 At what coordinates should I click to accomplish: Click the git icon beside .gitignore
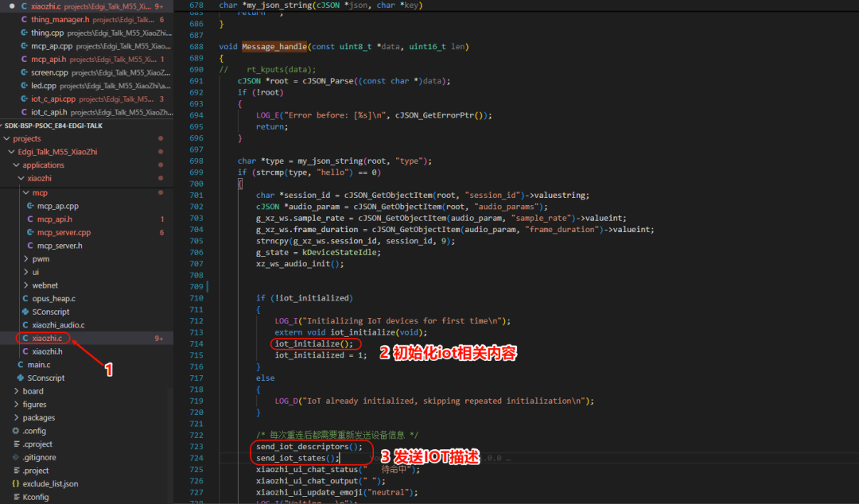coord(16,457)
